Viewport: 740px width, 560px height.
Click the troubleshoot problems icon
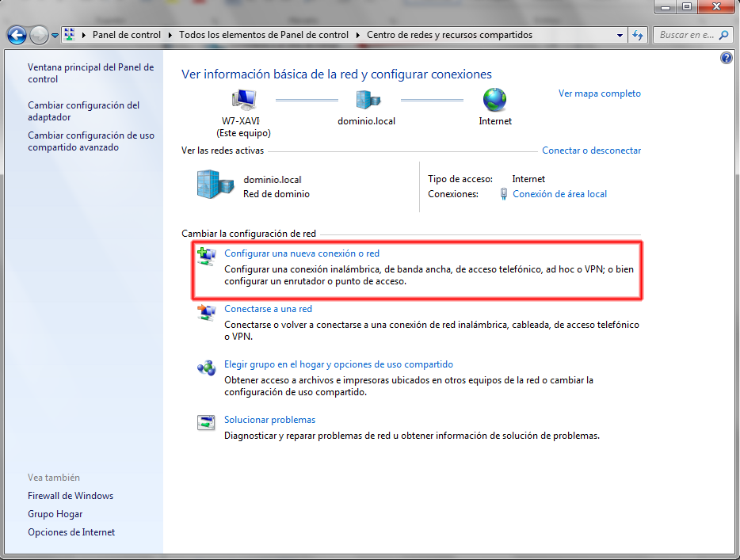pyautogui.click(x=206, y=422)
